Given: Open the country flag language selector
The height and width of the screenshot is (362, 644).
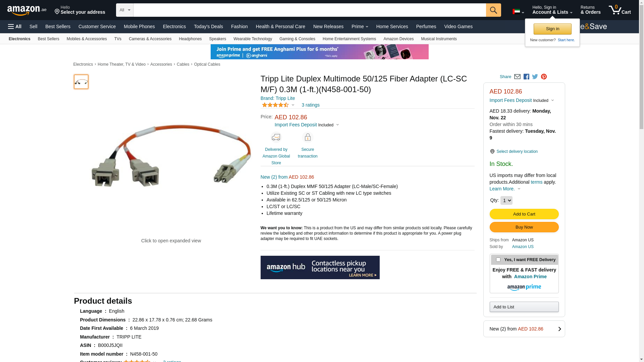Looking at the screenshot, I should pos(518,12).
